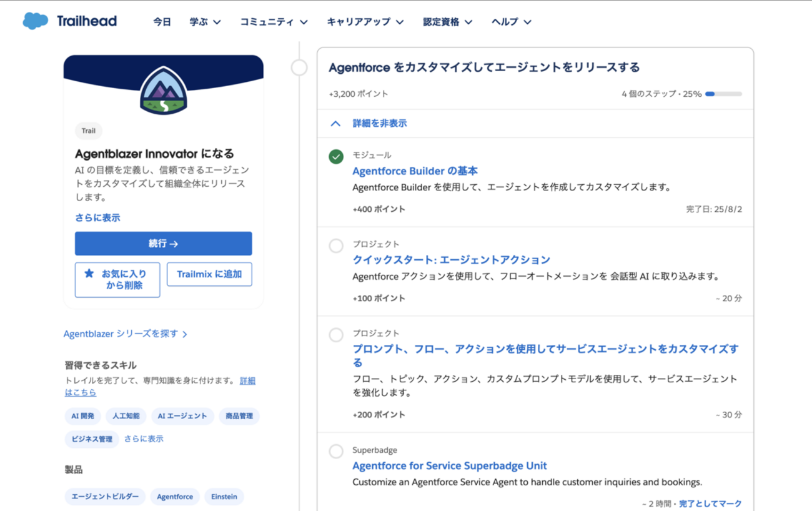Go to the 今日 nav item
The image size is (812, 511).
(x=162, y=22)
